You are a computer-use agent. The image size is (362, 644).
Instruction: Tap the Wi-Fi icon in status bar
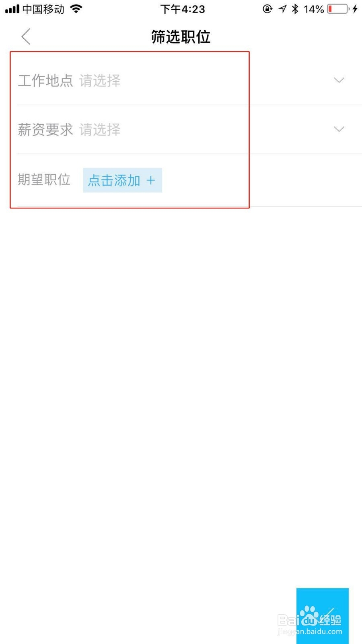pos(76,9)
